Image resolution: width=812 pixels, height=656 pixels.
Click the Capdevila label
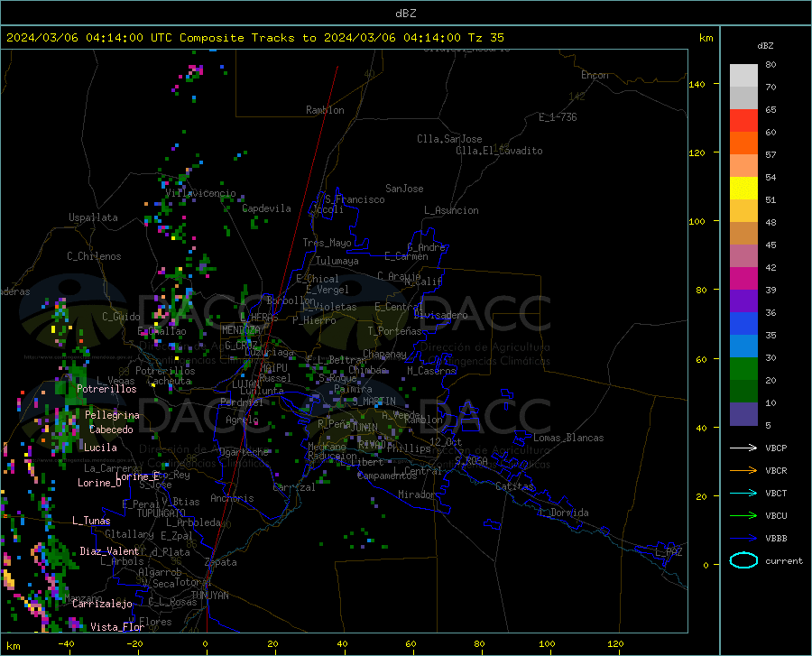coord(266,208)
